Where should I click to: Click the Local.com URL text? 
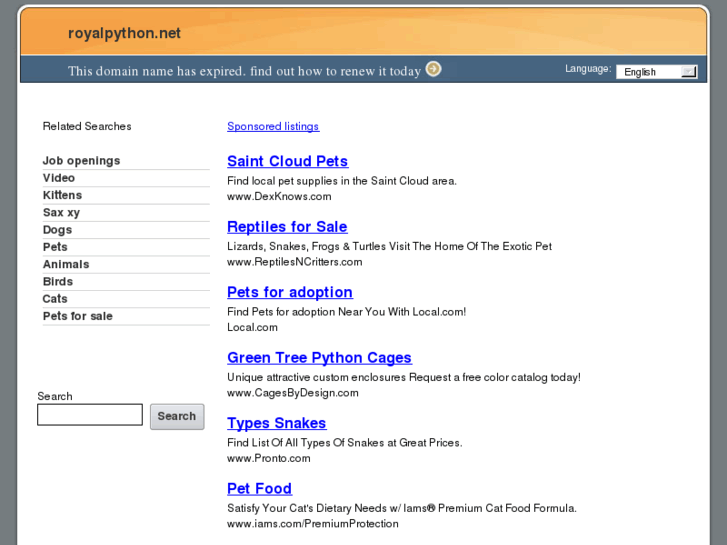coord(252,327)
